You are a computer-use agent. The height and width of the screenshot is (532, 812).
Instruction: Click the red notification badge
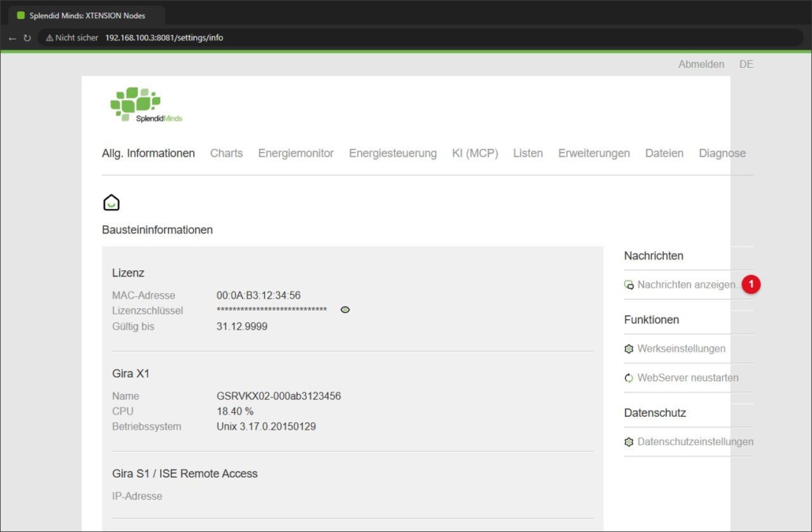751,284
